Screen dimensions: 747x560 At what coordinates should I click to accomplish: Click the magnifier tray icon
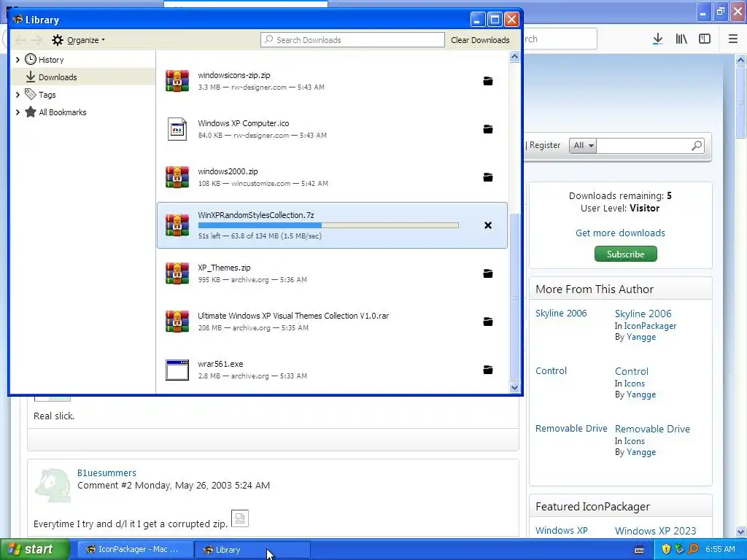[x=694, y=549]
